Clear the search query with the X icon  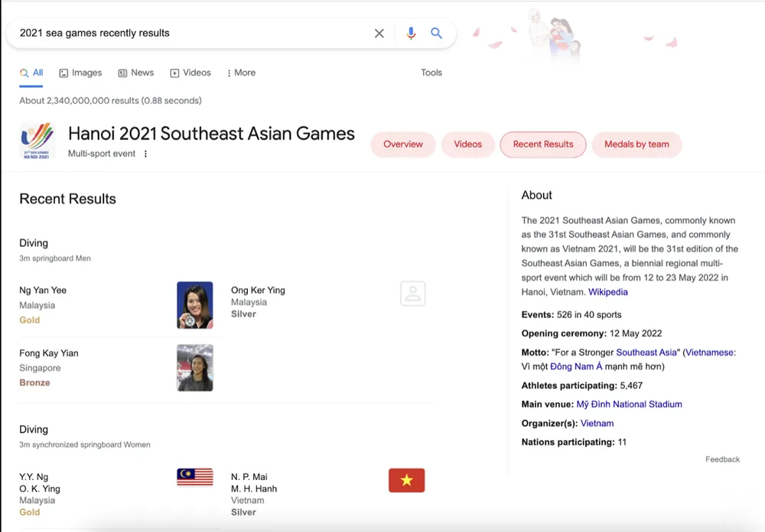coord(379,34)
